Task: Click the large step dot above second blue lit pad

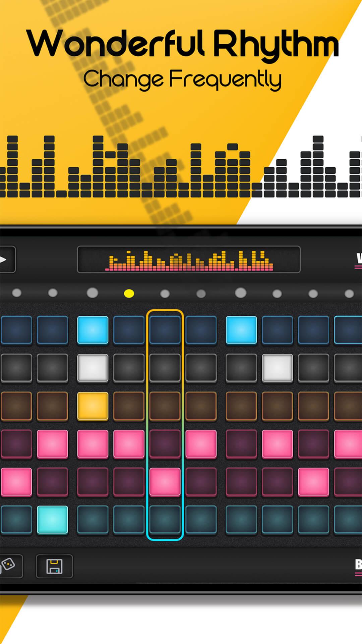Action: (x=240, y=292)
